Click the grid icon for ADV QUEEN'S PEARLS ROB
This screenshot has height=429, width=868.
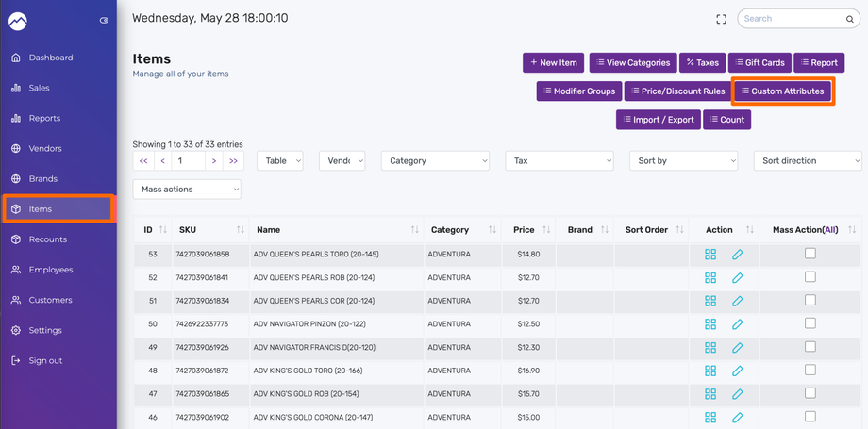[x=710, y=278]
